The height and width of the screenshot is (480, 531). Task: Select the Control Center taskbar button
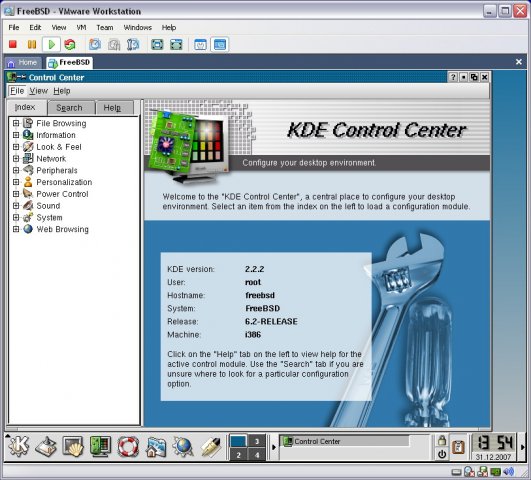click(345, 441)
